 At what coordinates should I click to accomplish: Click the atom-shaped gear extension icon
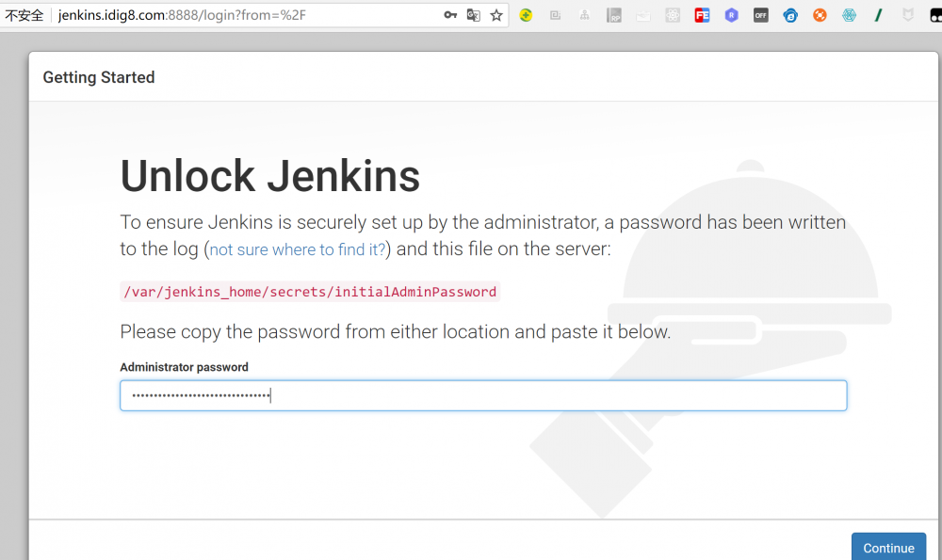[x=673, y=14]
